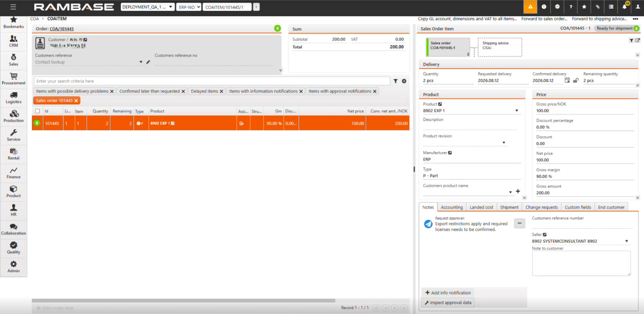
Task: Click the horizontal scrollbar under item grid
Action: coord(183,300)
